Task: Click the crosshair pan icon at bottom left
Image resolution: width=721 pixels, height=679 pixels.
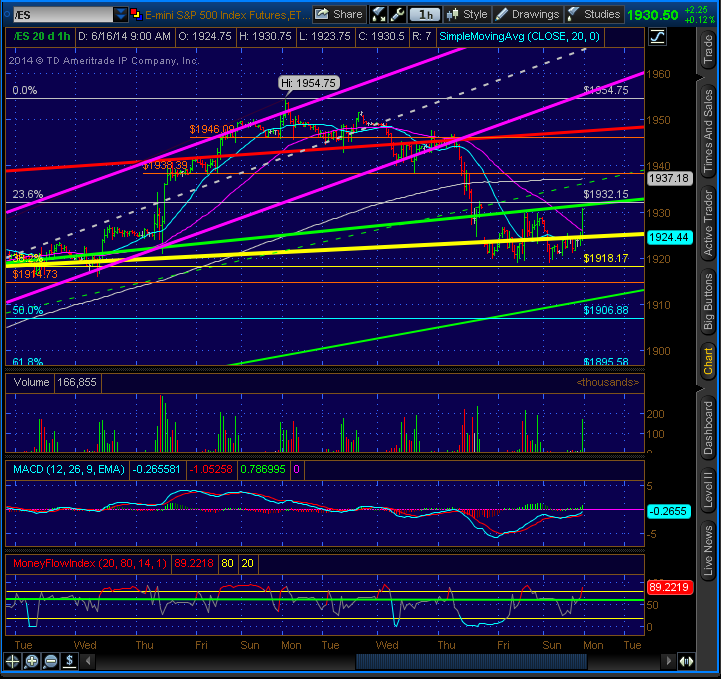Action: 12,662
